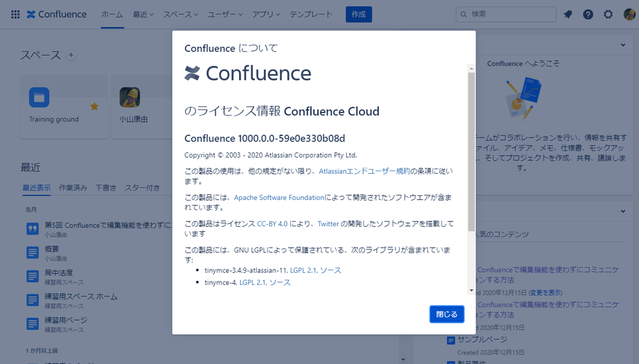The height and width of the screenshot is (364, 639).
Task: Click the dialog scrollbar down arrow
Action: tap(471, 291)
